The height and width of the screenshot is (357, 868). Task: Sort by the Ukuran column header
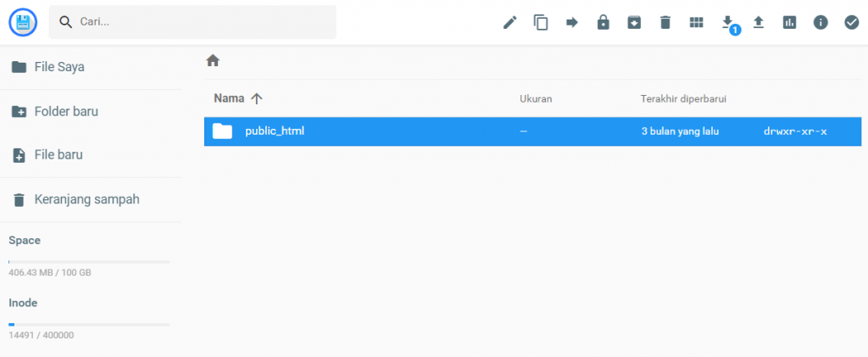pyautogui.click(x=536, y=99)
